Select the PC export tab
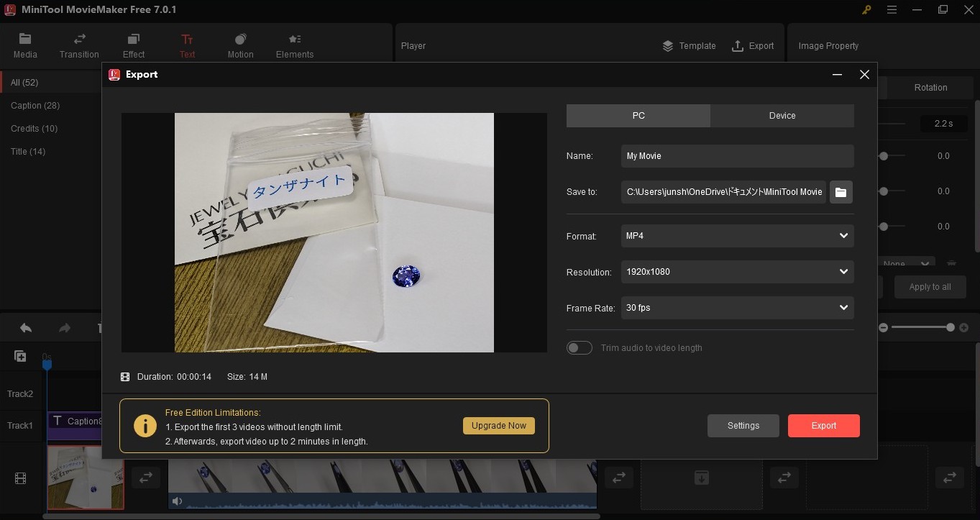This screenshot has width=980, height=520. (x=638, y=116)
